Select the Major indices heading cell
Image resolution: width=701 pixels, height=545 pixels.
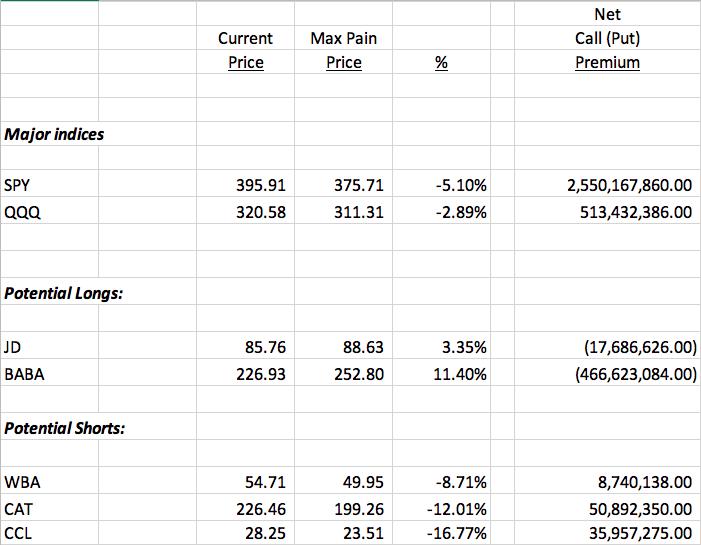coord(54,134)
